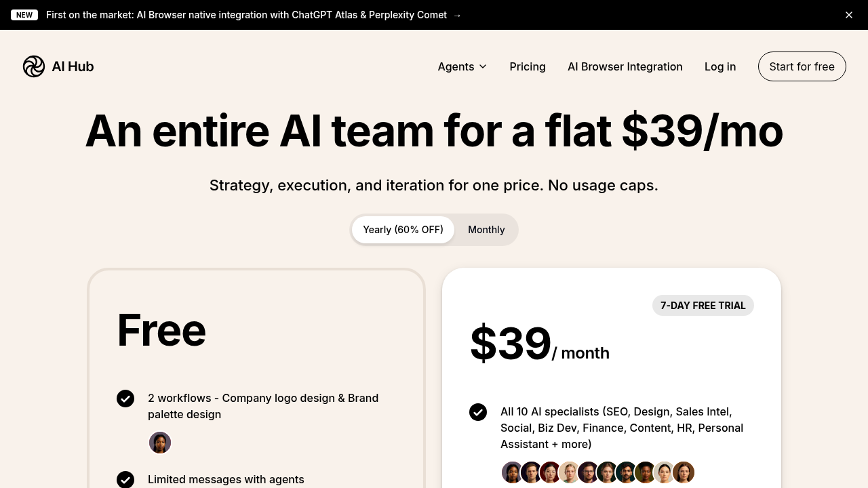868x488 pixels.
Task: Switch billing to Monthly
Action: click(486, 230)
